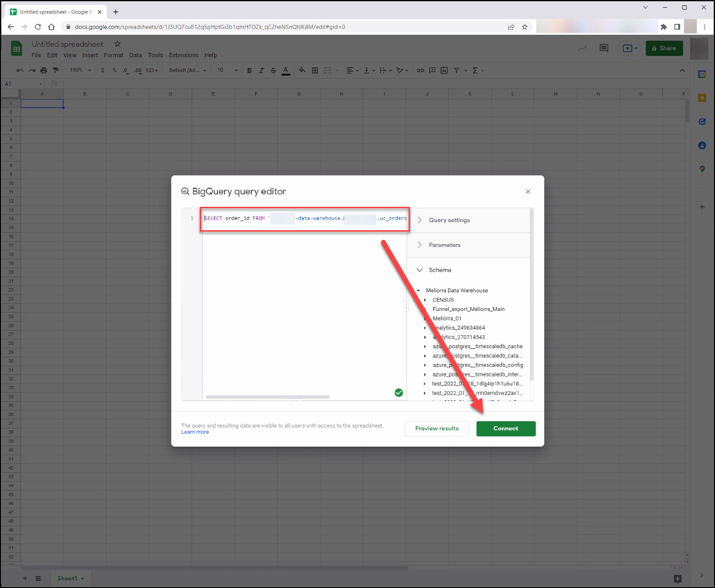Open Google Calendar side panel icon
Viewport: 715px width, 588px height.
click(x=702, y=74)
